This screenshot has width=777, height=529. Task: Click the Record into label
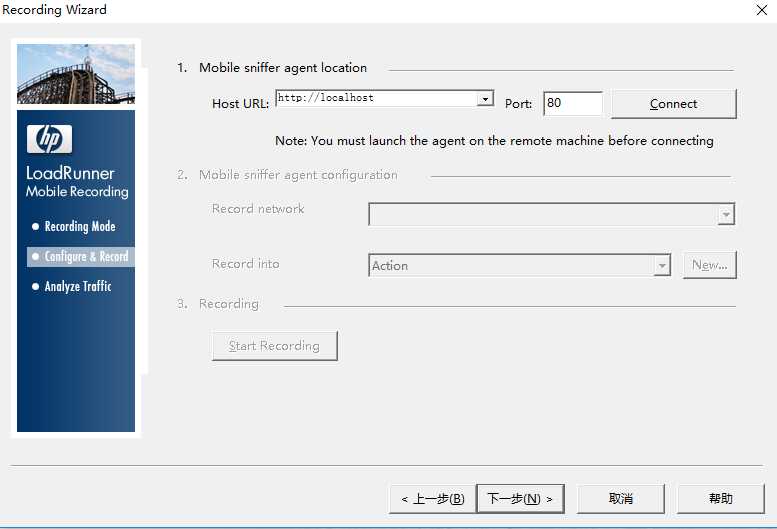[x=246, y=264]
